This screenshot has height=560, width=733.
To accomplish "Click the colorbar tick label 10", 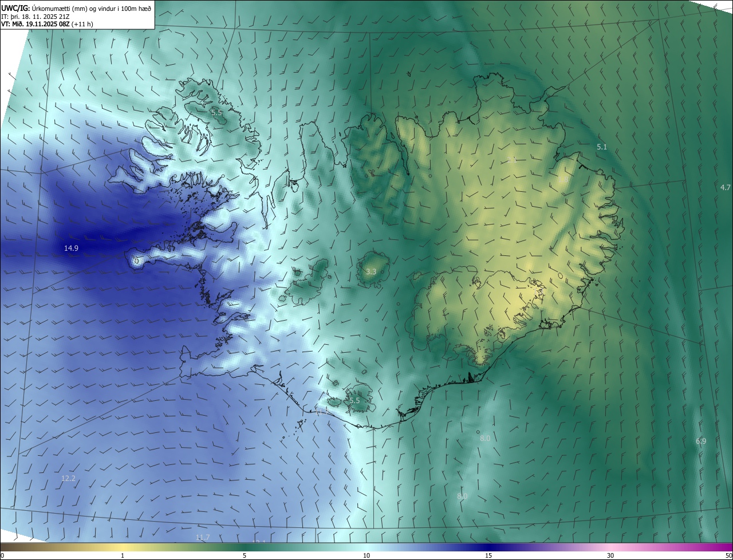I will point(366,556).
